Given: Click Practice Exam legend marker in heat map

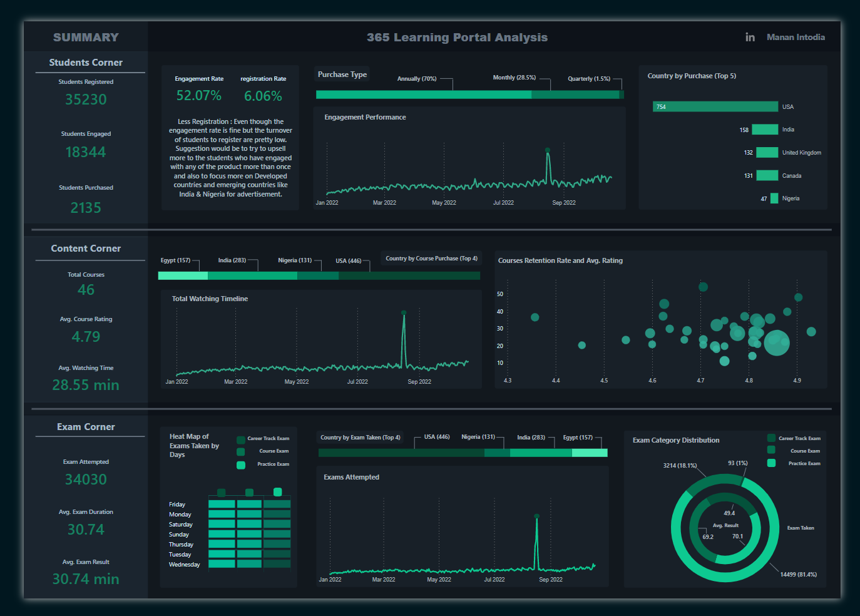Looking at the screenshot, I should coord(240,465).
